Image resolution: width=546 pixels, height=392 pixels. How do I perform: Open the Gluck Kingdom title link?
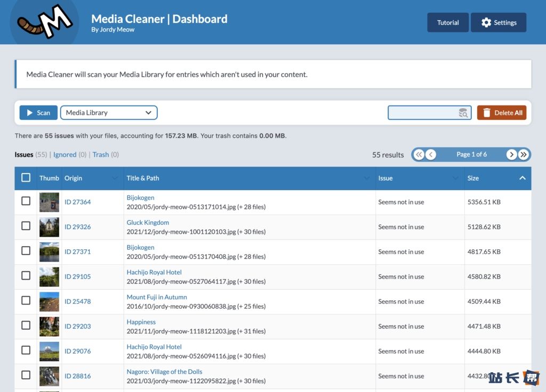(148, 223)
